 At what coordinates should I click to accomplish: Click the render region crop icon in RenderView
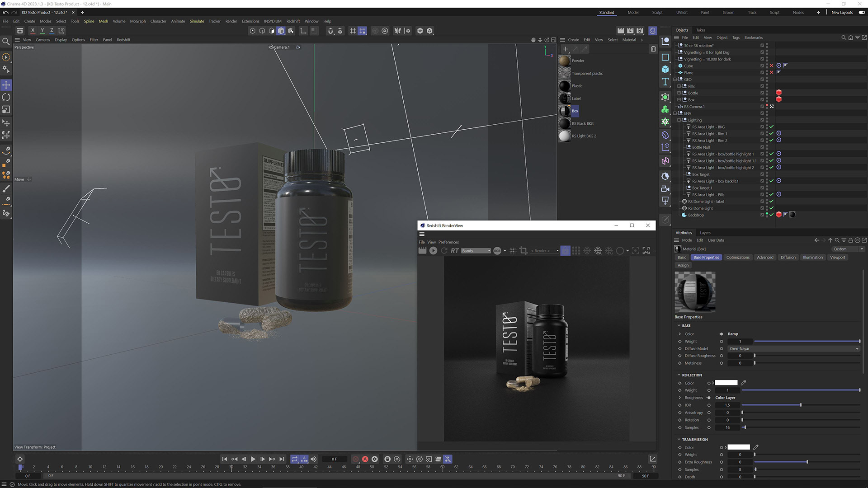(x=524, y=251)
